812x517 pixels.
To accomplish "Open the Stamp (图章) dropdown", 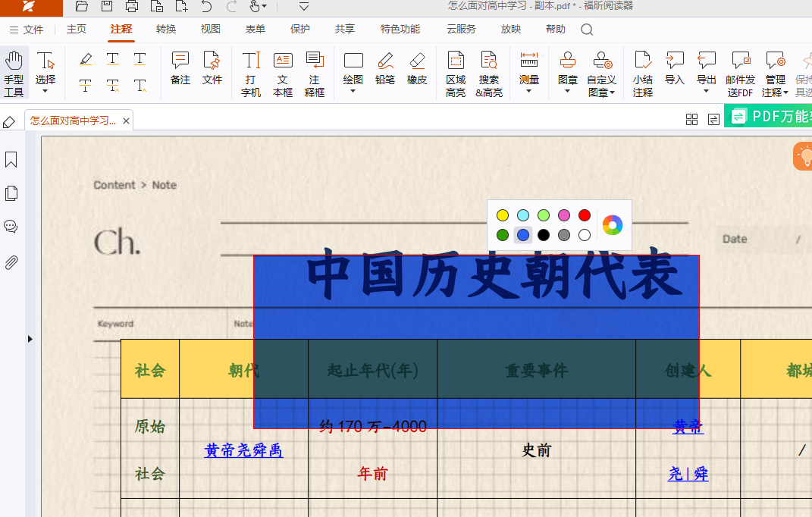I will 568,91.
